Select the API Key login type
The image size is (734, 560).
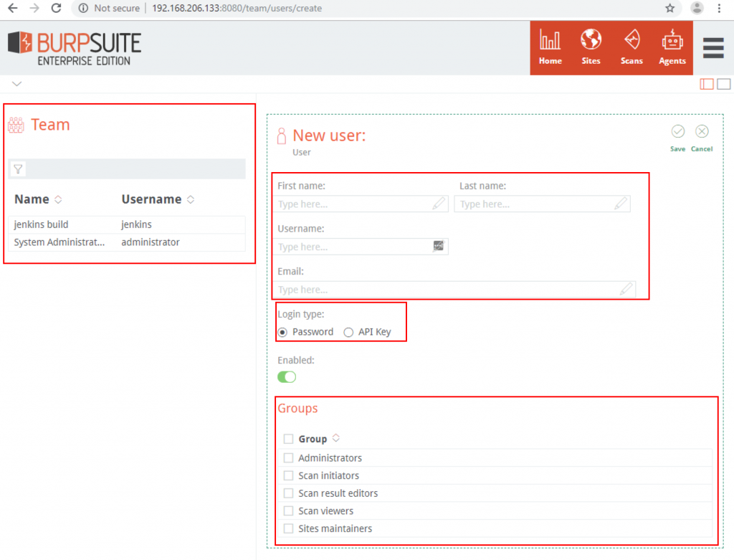click(x=348, y=332)
